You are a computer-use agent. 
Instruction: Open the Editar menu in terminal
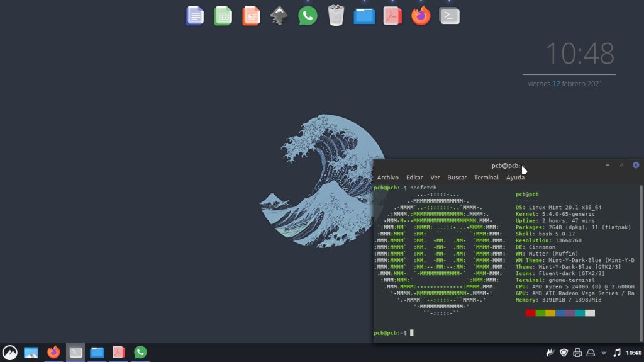(414, 178)
